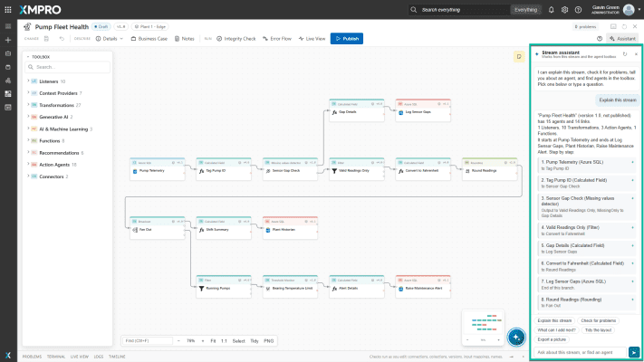The width and height of the screenshot is (644, 362).
Task: Click the Fit zoom button
Action: (213, 340)
